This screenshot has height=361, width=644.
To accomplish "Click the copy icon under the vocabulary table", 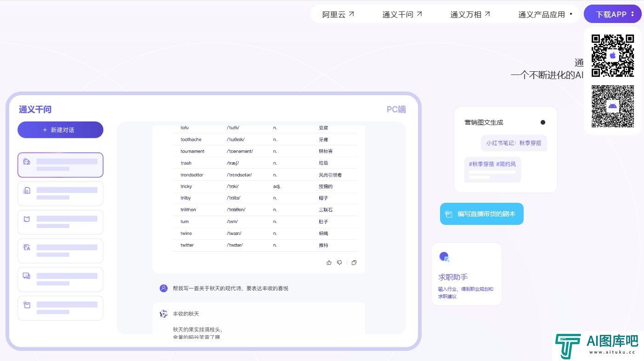I will [x=354, y=263].
